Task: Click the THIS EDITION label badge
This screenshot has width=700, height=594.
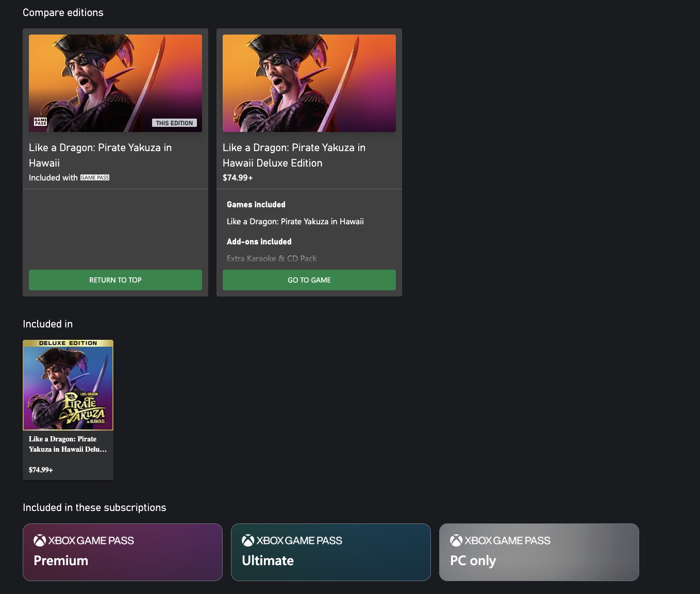Action: pyautogui.click(x=174, y=123)
